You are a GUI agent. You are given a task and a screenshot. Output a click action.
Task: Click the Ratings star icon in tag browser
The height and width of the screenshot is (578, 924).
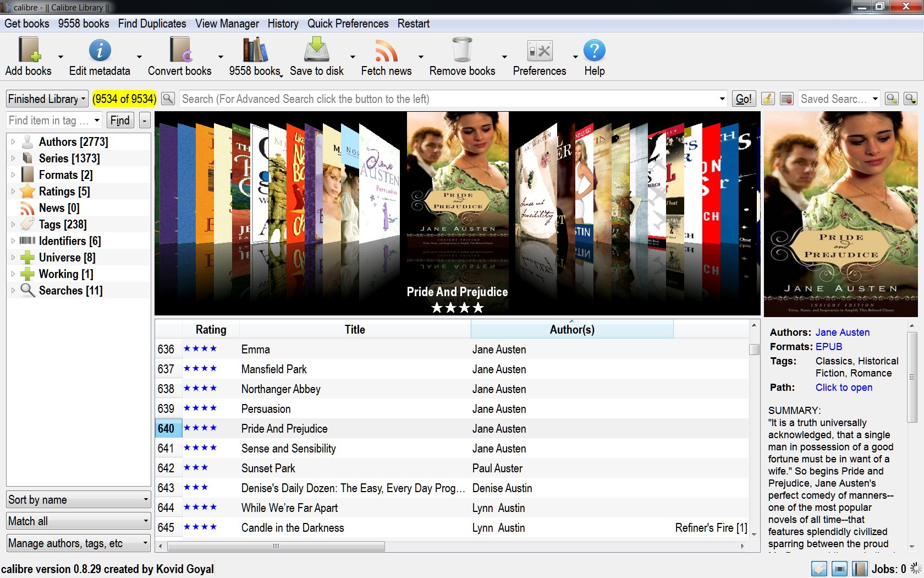[x=28, y=191]
